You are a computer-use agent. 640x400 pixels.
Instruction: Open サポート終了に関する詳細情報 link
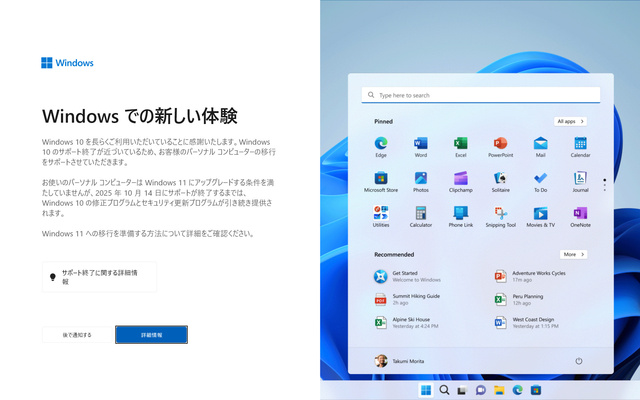point(99,277)
